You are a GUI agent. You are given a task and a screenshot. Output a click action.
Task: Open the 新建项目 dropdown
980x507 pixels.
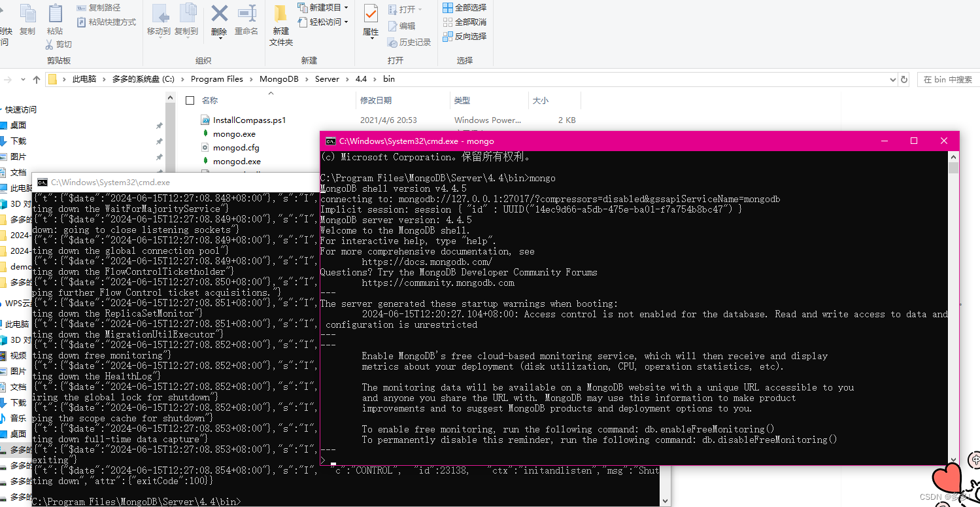click(x=323, y=8)
